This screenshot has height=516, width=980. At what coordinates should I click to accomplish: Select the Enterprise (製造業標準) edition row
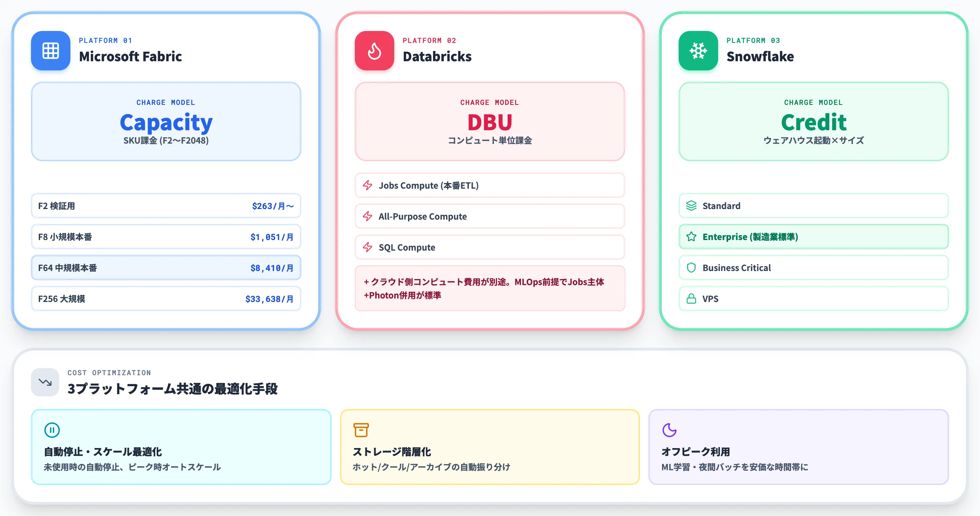(813, 237)
